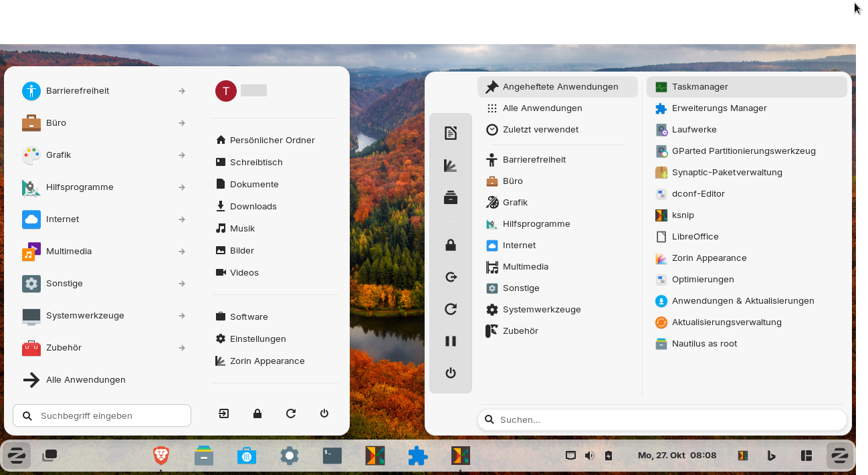Expand the arrow next to Hilfsprogramme
Image resolution: width=868 pixels, height=475 pixels.
pyautogui.click(x=181, y=187)
